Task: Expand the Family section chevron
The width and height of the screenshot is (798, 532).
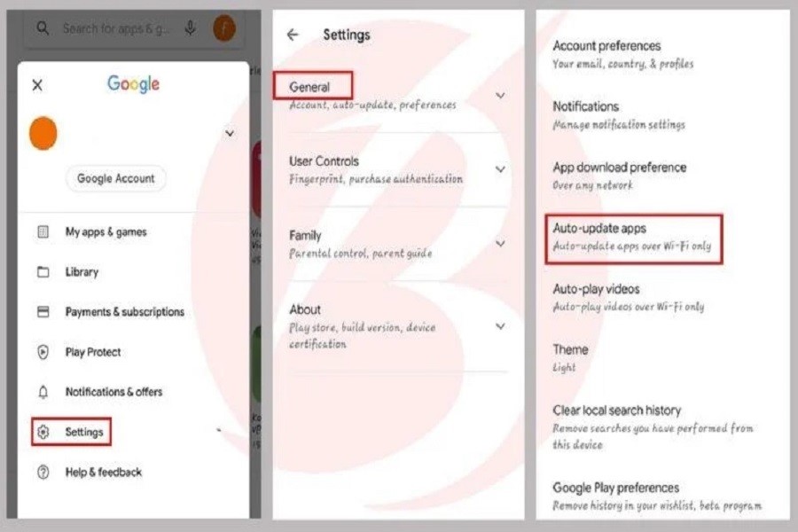Action: (500, 244)
